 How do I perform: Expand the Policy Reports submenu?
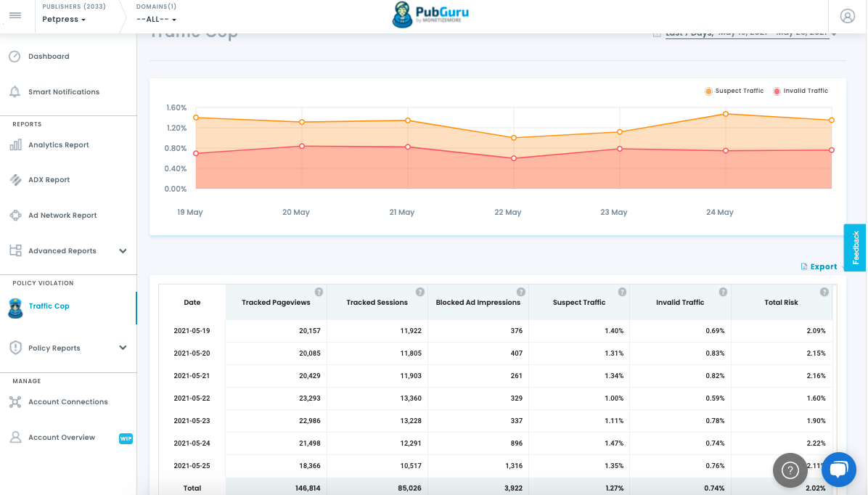[123, 348]
